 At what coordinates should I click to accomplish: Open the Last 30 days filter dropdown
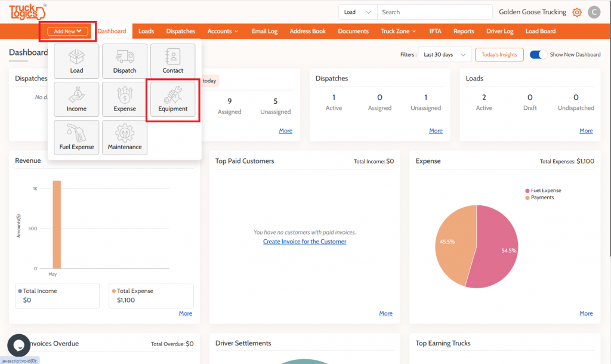[x=445, y=54]
